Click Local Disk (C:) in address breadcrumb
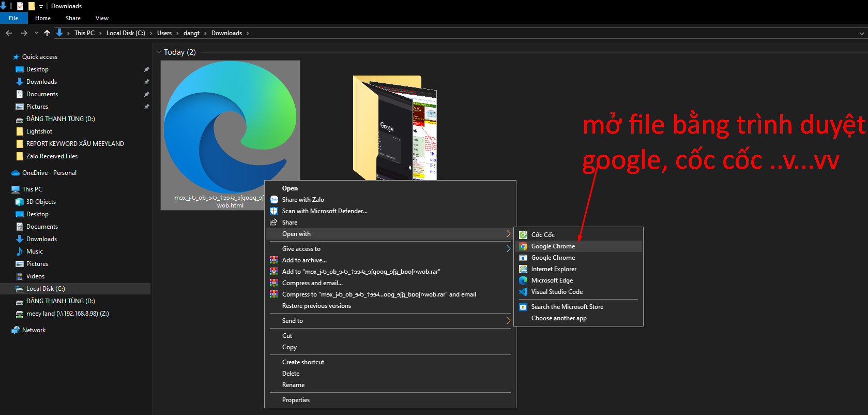This screenshot has width=868, height=415. [126, 33]
